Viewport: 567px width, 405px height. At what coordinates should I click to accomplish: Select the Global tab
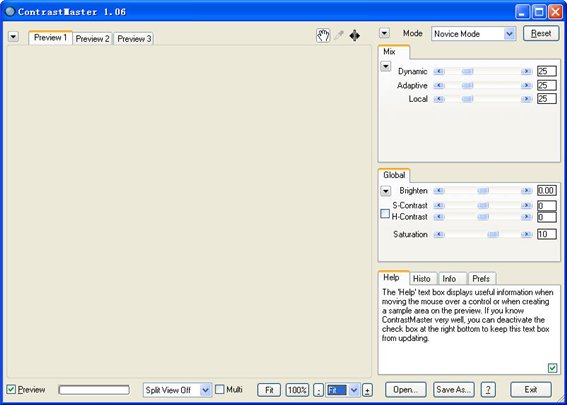(x=394, y=175)
